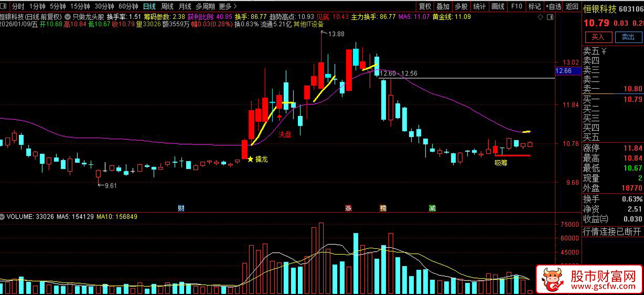This screenshot has height=295, width=644.
Task: Click the 行情连接已断开 status message
Action: click(612, 232)
